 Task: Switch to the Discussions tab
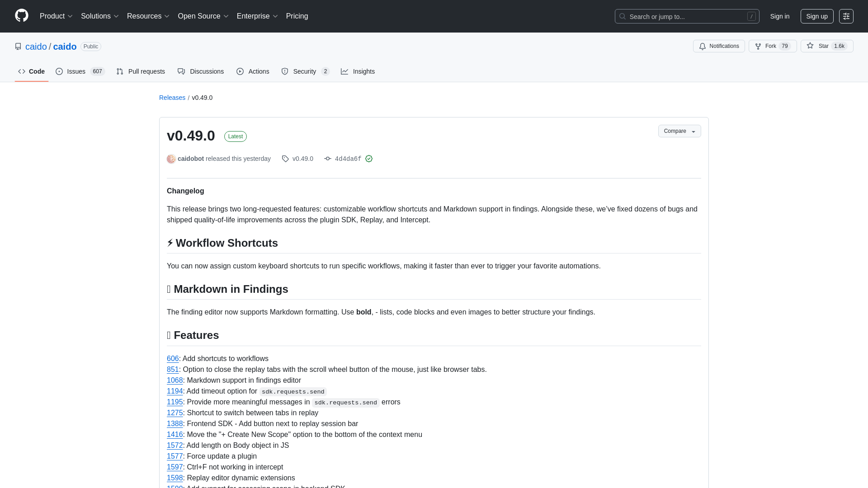pos(201,71)
